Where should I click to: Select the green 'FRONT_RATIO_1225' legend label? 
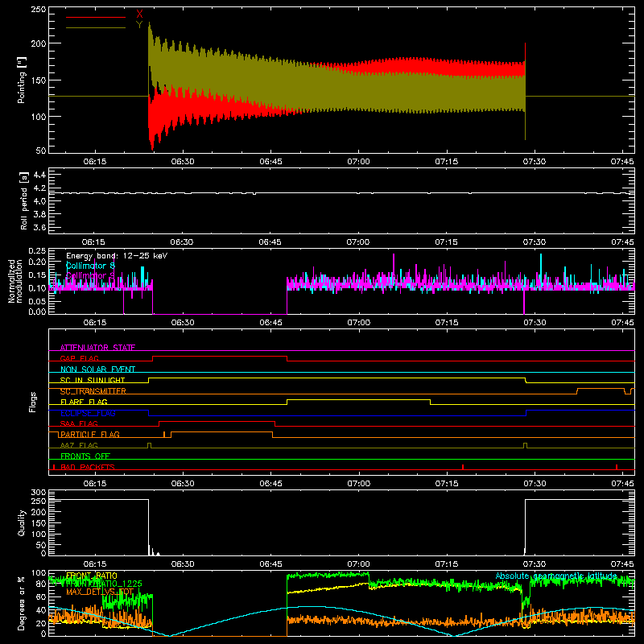104,584
